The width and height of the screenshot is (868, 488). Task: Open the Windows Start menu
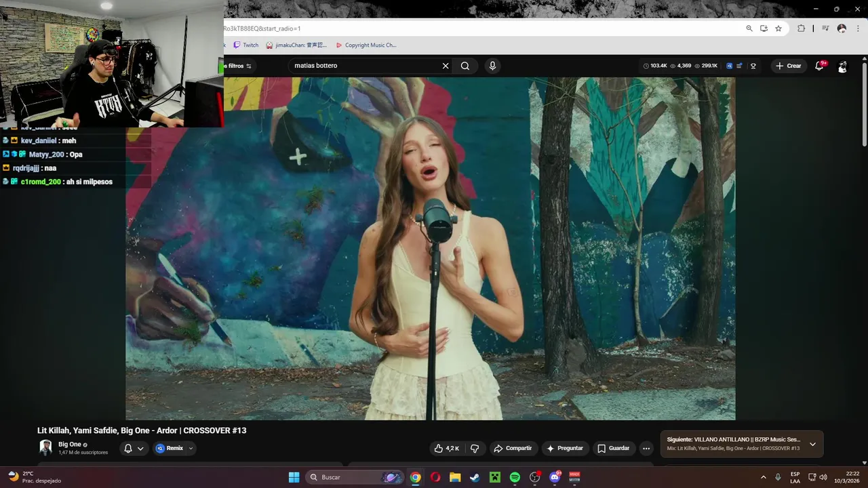[x=294, y=477]
